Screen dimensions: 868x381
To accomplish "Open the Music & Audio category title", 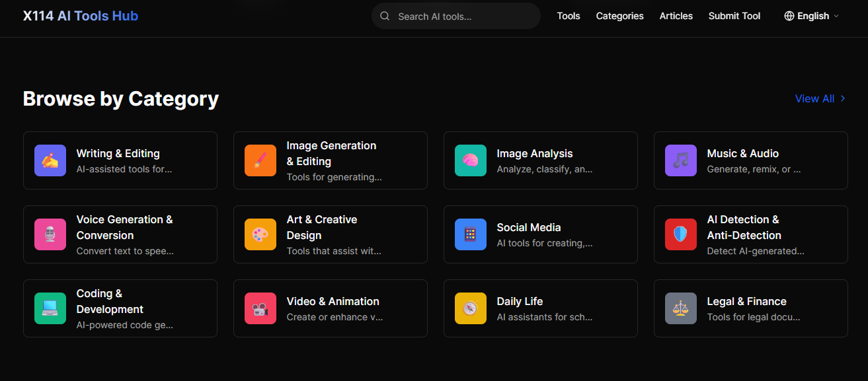I will [x=742, y=153].
